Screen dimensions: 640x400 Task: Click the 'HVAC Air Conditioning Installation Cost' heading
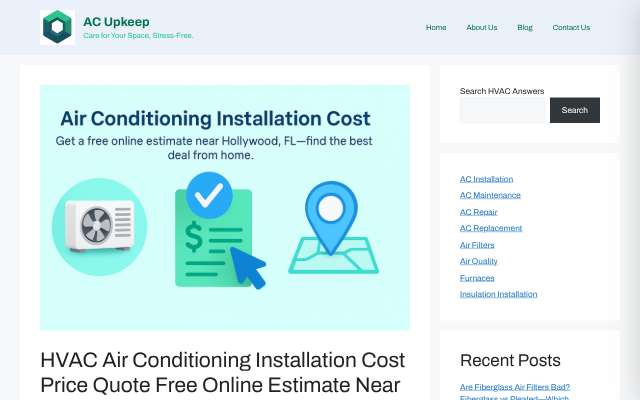click(222, 372)
